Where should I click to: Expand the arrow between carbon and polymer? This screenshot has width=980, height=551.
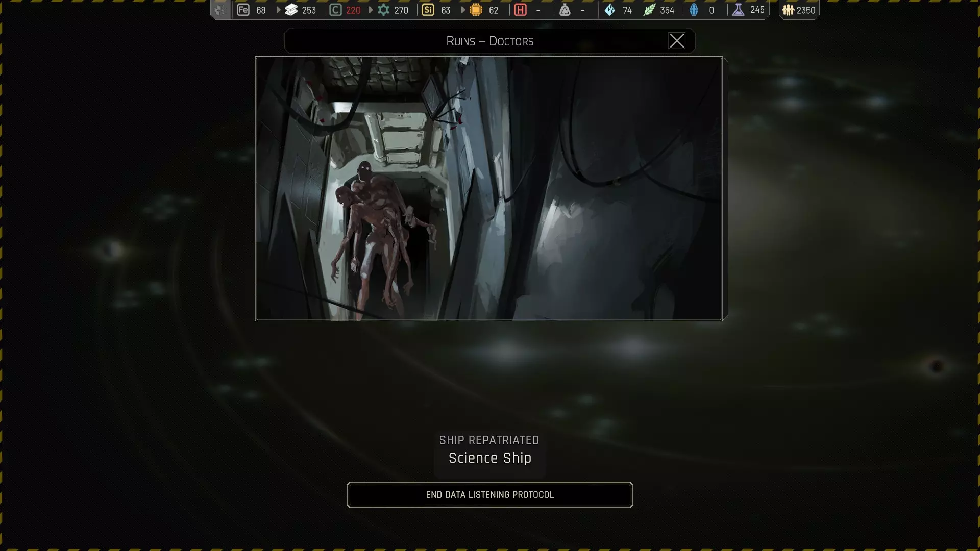tap(371, 10)
